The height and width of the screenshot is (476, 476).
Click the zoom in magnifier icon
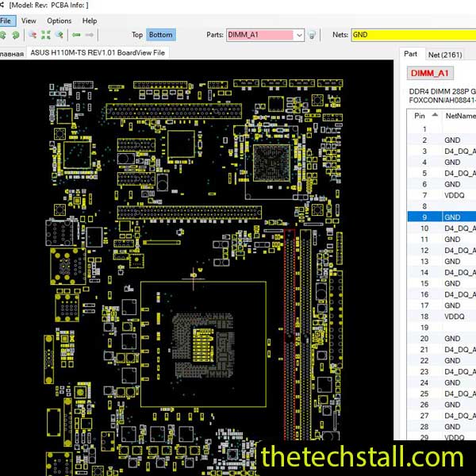pos(59,35)
